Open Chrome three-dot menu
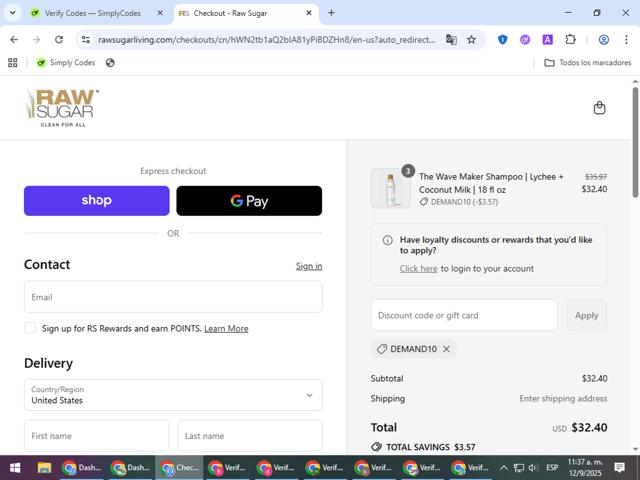This screenshot has height=480, width=640. 626,40
